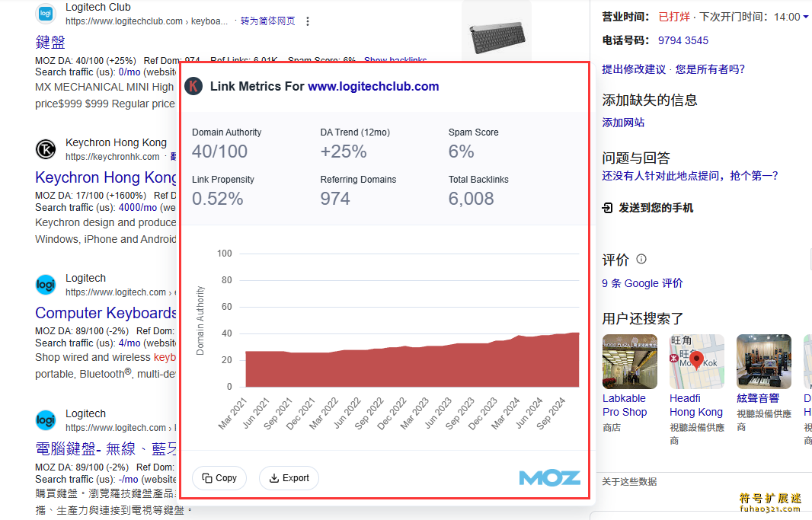Click the 4000/mo search traffic link

138,208
